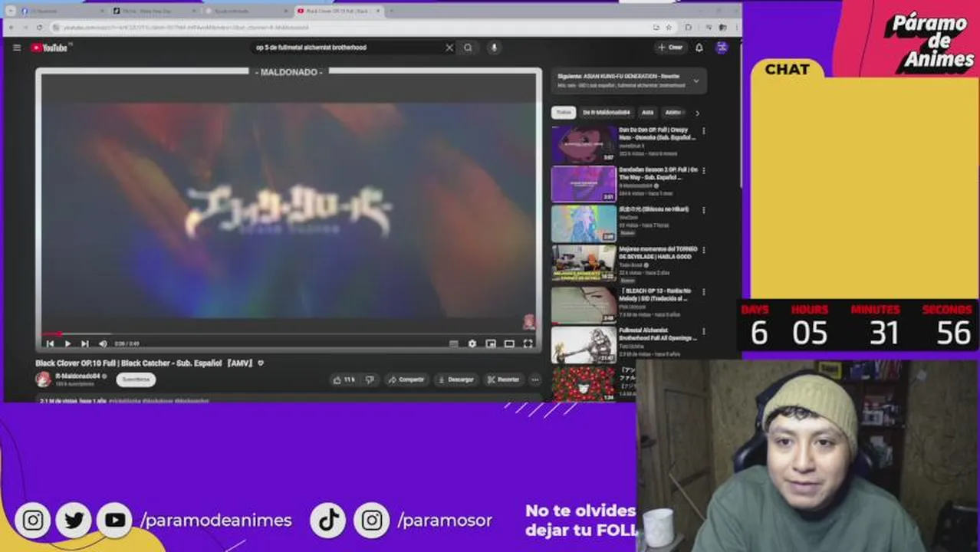The height and width of the screenshot is (552, 980).
Task: Enter fullscreen in the video player
Action: coord(528,343)
